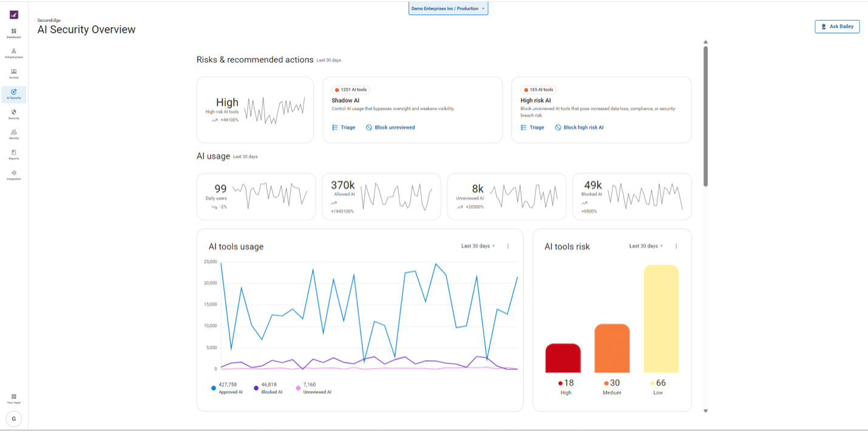Open Reports from the sidebar

[x=14, y=154]
